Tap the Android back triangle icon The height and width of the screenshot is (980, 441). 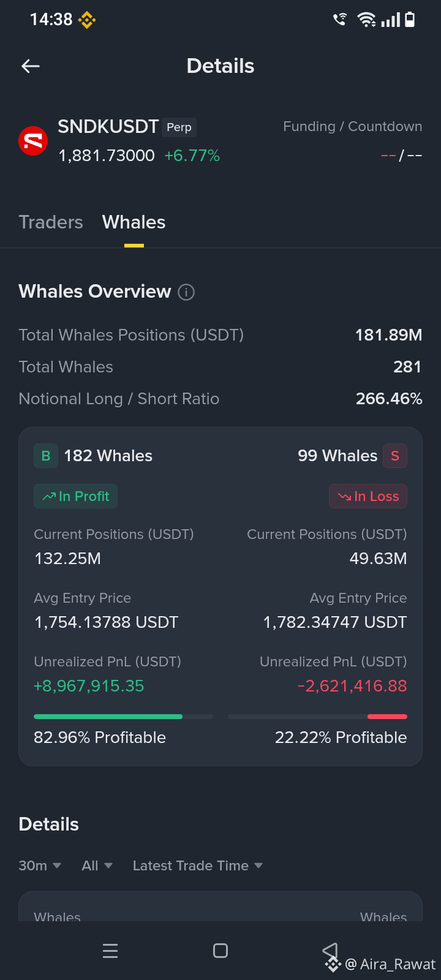click(x=330, y=951)
